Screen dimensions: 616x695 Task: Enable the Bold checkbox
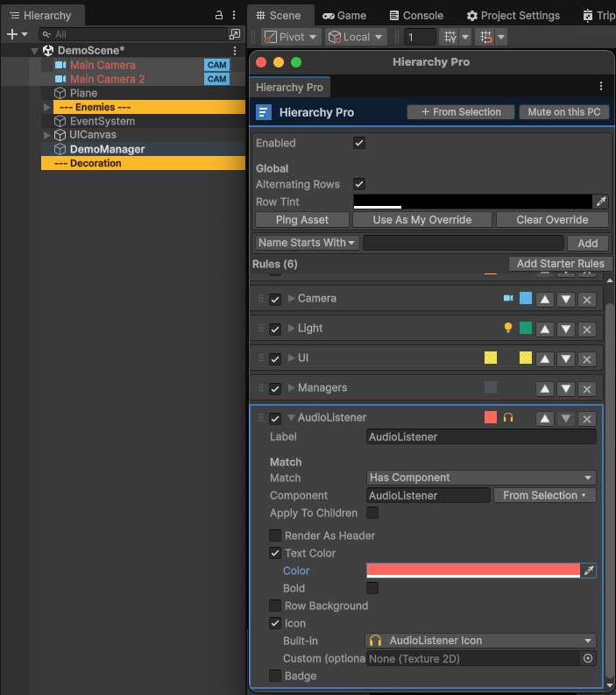click(372, 588)
